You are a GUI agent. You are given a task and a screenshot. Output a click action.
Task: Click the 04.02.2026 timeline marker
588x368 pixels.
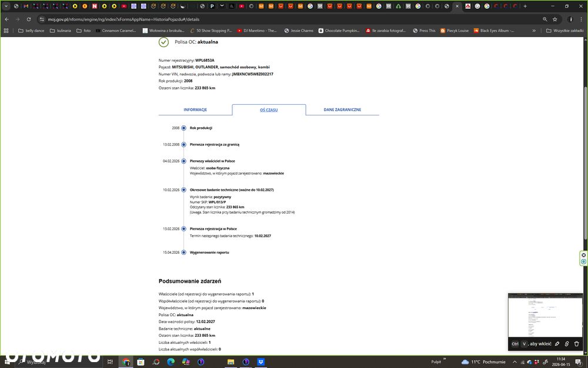[x=183, y=161]
